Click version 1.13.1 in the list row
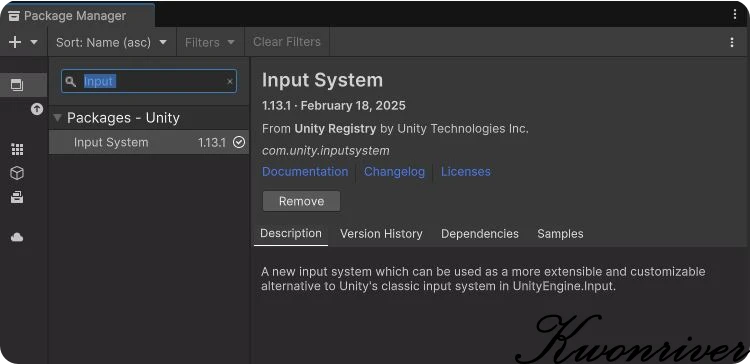The image size is (750, 364). (x=211, y=142)
